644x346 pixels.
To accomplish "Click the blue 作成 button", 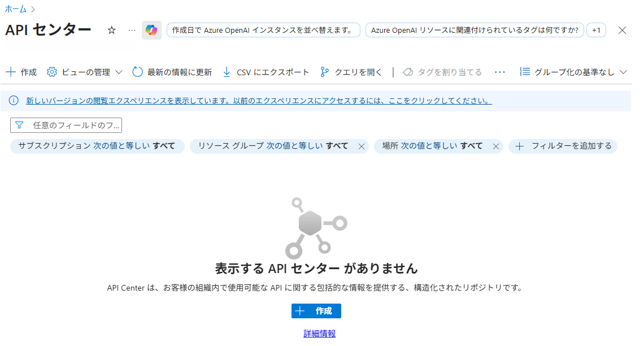I will pos(316,310).
